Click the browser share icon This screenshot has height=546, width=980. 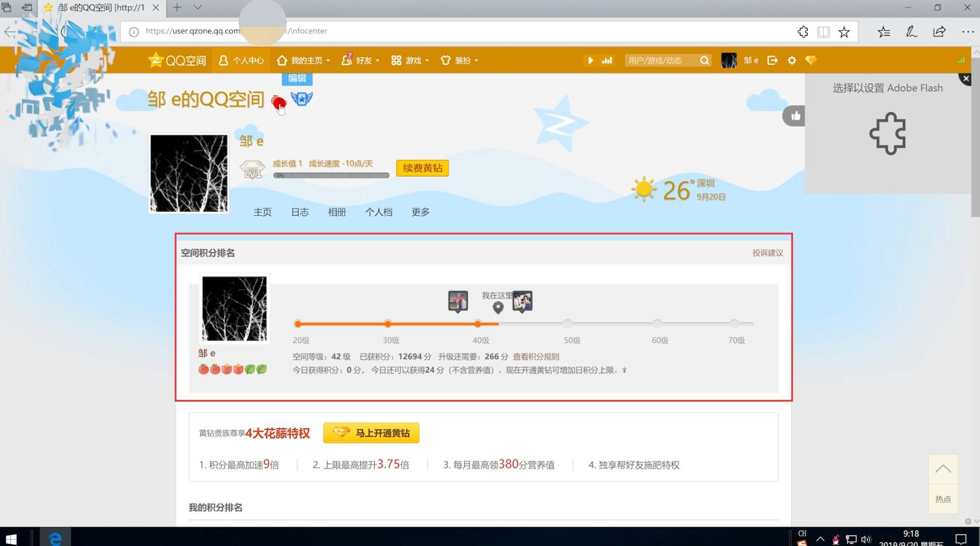click(x=940, y=32)
